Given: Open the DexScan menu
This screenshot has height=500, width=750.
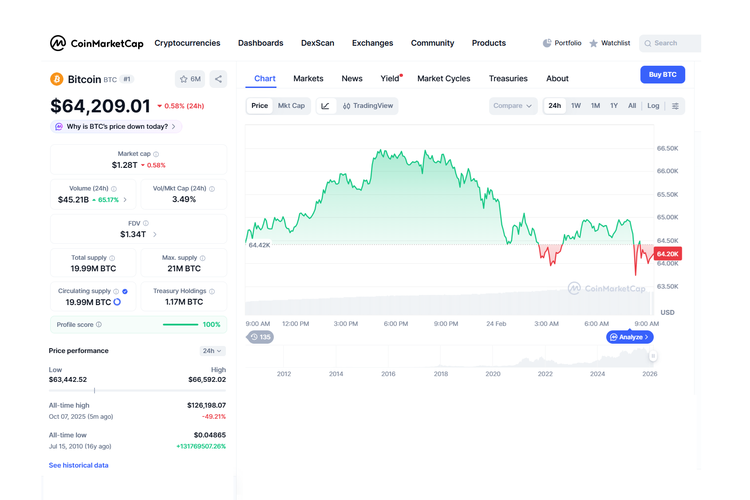Looking at the screenshot, I should 318,43.
